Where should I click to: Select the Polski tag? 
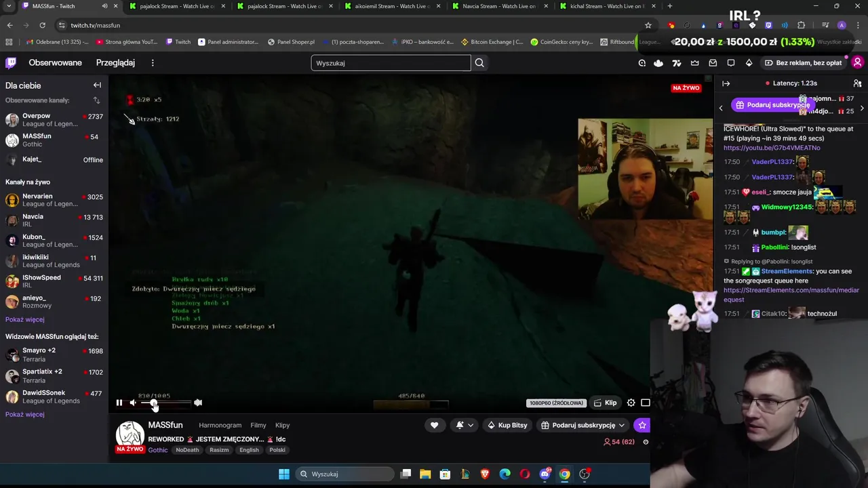point(277,450)
